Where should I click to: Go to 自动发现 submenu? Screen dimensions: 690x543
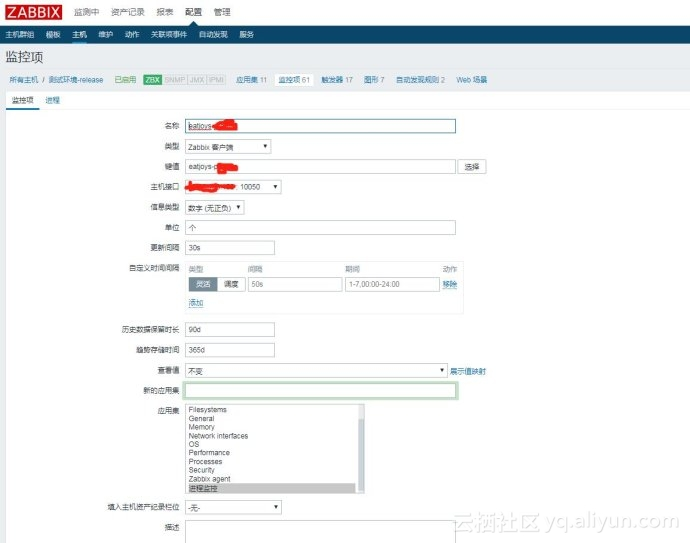213,34
